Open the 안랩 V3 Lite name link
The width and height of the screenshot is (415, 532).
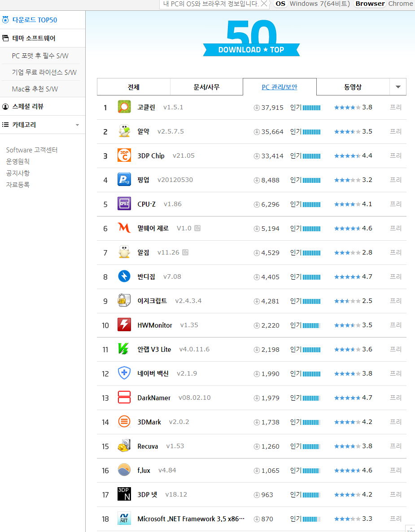(x=154, y=349)
